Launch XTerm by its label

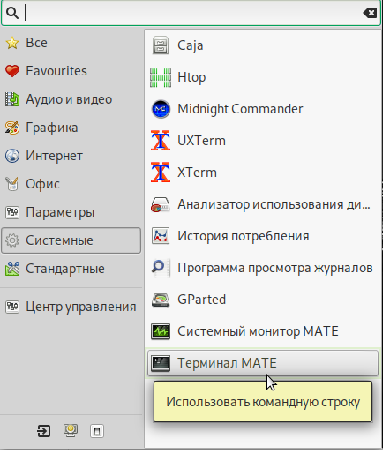click(x=197, y=172)
